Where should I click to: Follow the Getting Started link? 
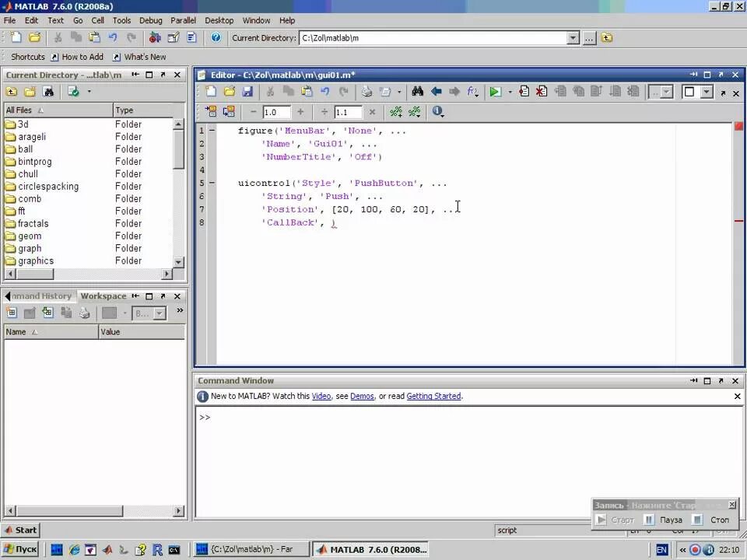(x=433, y=396)
